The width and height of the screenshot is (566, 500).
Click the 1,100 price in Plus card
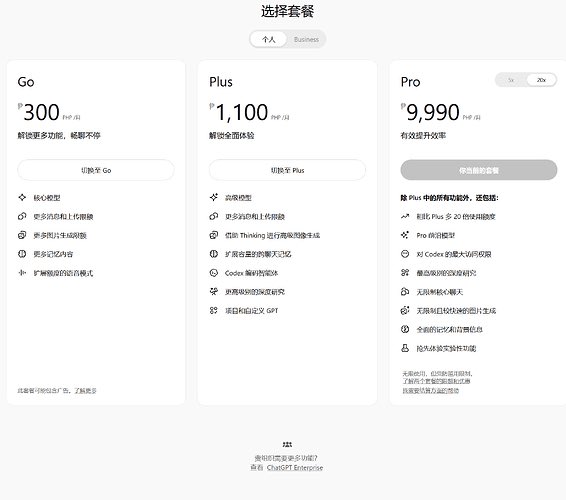pos(242,112)
